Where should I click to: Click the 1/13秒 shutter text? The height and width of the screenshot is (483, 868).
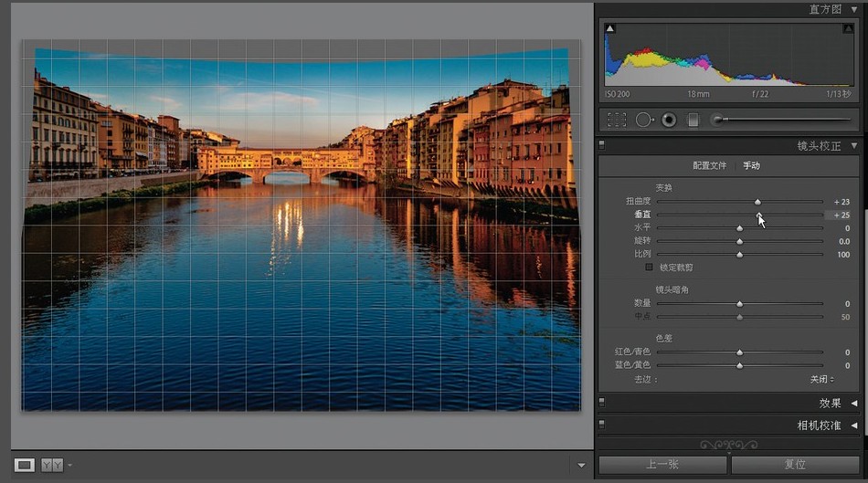click(838, 94)
